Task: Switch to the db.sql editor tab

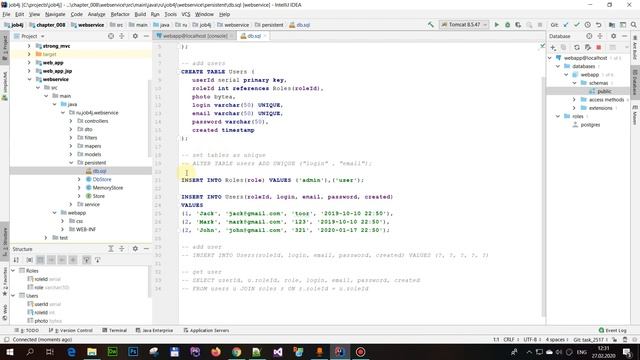Action: [253, 36]
